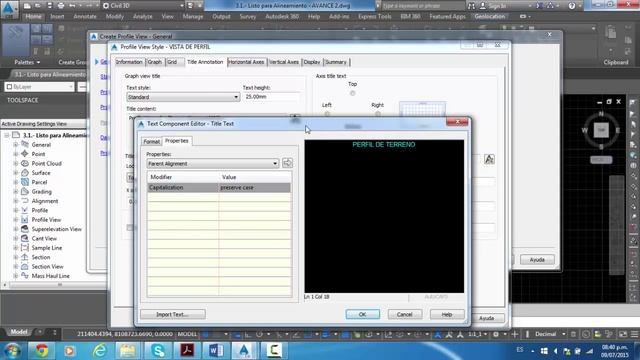Image resolution: width=640 pixels, height=360 pixels.
Task: Open the Grid tab in Profile View Style
Action: click(x=172, y=62)
